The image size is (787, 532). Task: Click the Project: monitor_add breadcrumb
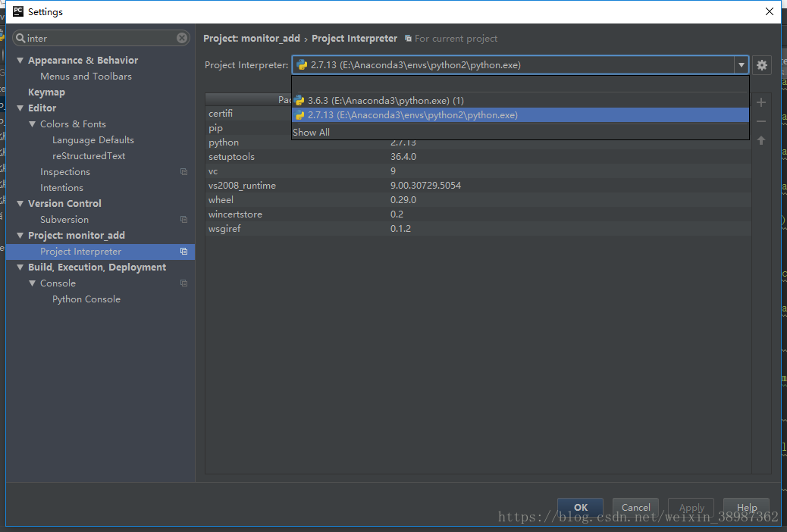(252, 39)
